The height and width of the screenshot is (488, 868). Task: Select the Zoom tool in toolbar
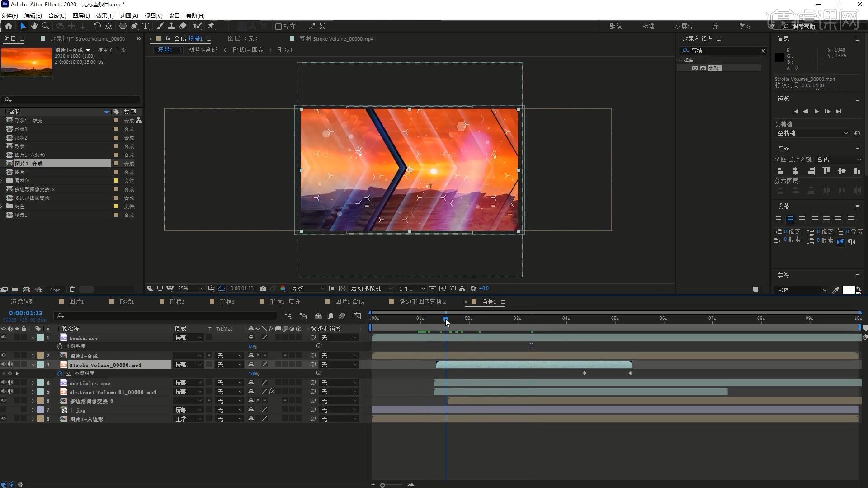[46, 26]
